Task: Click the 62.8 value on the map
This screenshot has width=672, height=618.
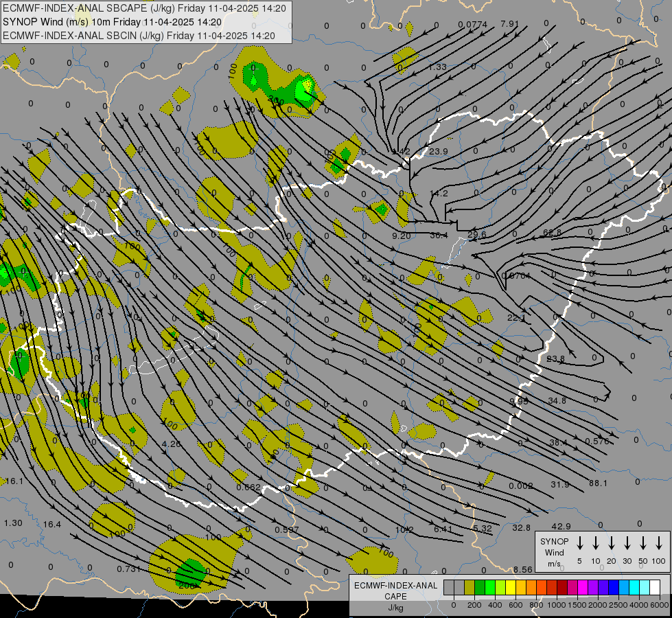Action: tap(552, 233)
